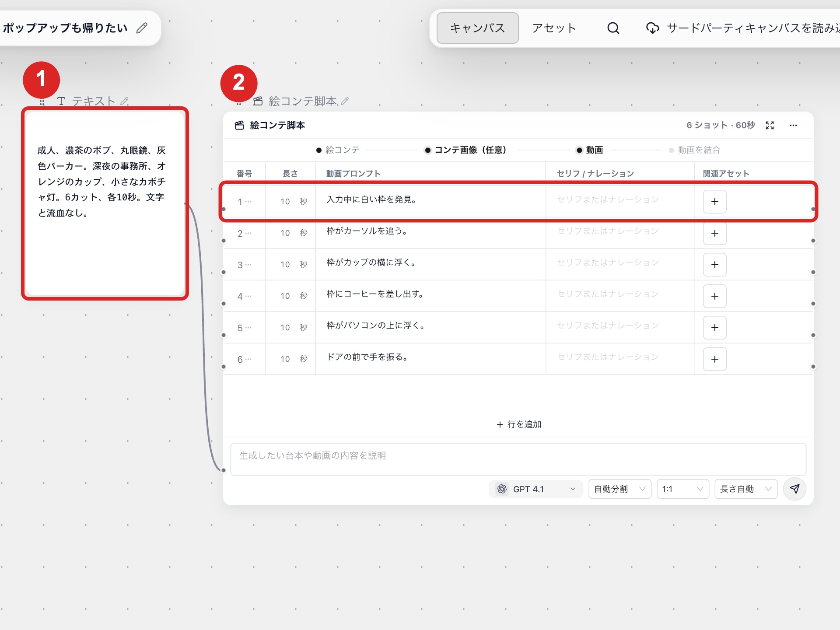Add related asset for shot 6

pos(714,359)
